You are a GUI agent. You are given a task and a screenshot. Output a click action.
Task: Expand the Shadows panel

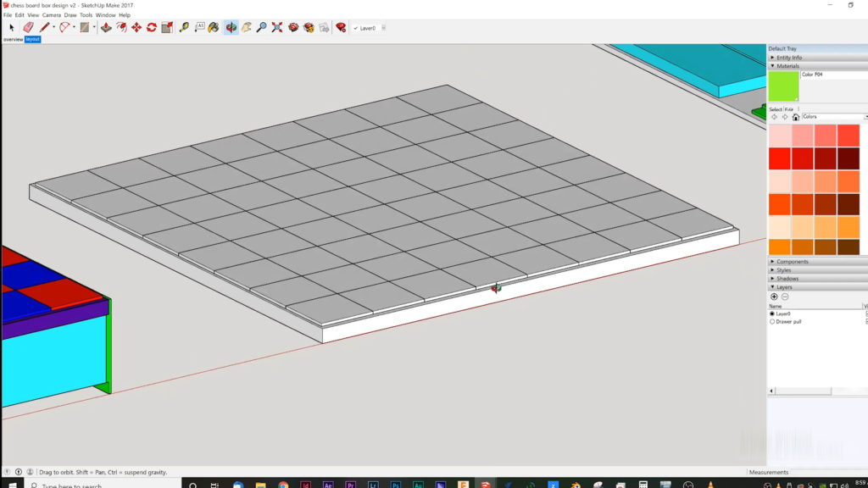point(817,279)
